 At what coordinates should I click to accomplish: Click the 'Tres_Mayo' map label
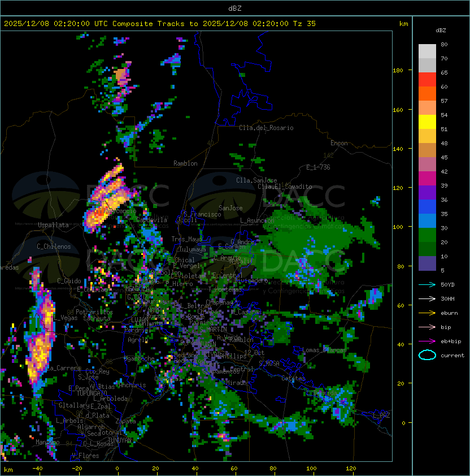click(x=186, y=239)
